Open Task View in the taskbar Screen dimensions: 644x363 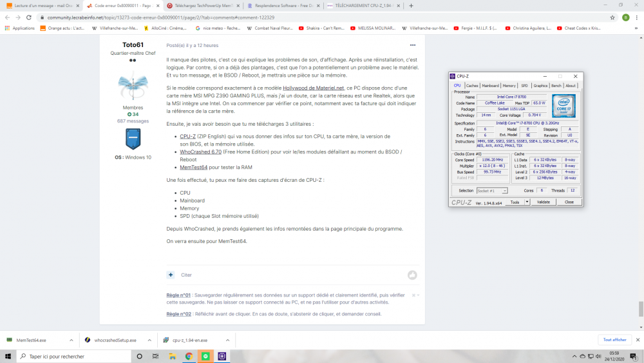tap(155, 356)
